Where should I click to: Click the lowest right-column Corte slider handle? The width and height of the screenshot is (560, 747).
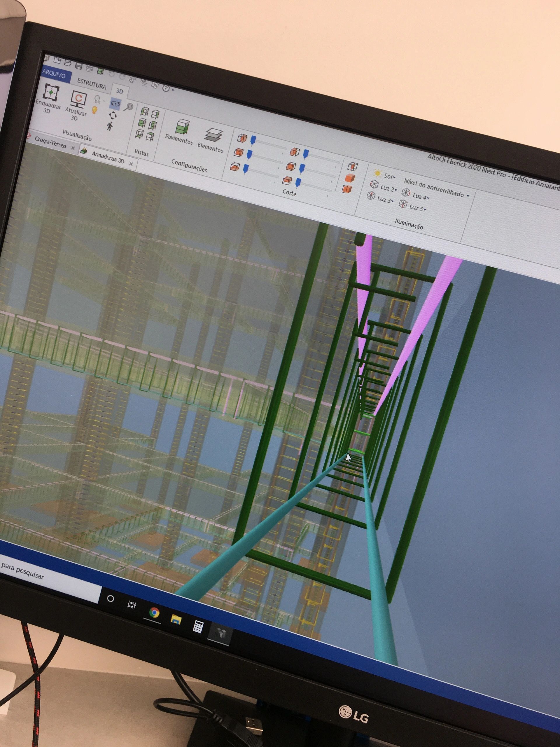[x=298, y=183]
